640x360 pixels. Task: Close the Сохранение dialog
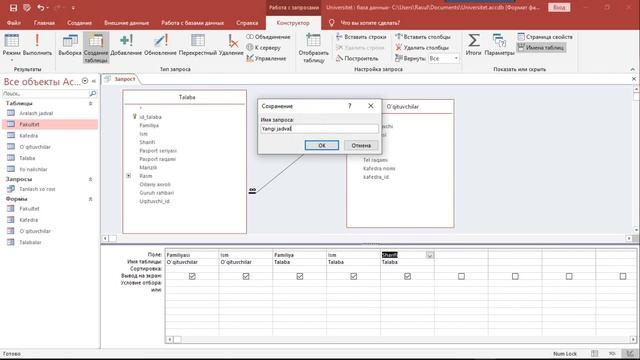point(371,106)
